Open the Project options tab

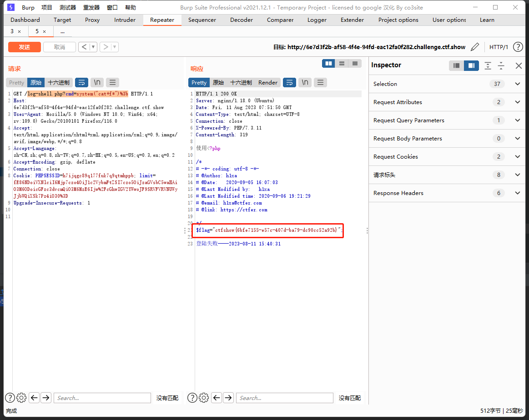point(398,20)
